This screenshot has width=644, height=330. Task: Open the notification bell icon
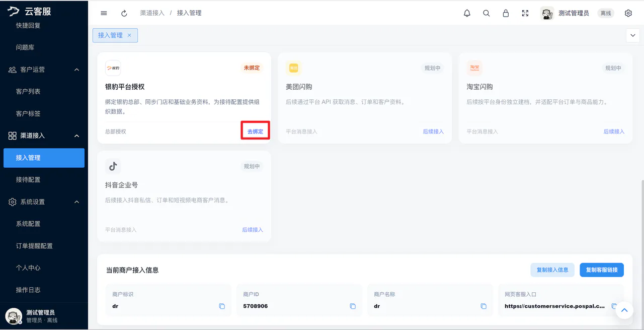click(x=467, y=13)
